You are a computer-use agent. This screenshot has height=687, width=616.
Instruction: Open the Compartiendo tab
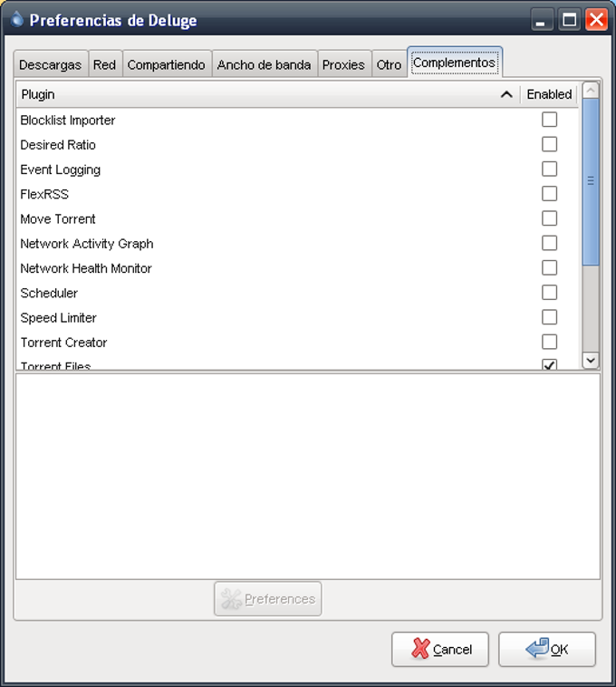point(167,64)
